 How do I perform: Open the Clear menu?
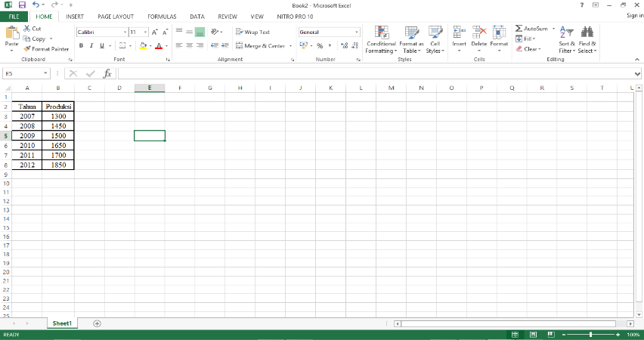pyautogui.click(x=528, y=49)
